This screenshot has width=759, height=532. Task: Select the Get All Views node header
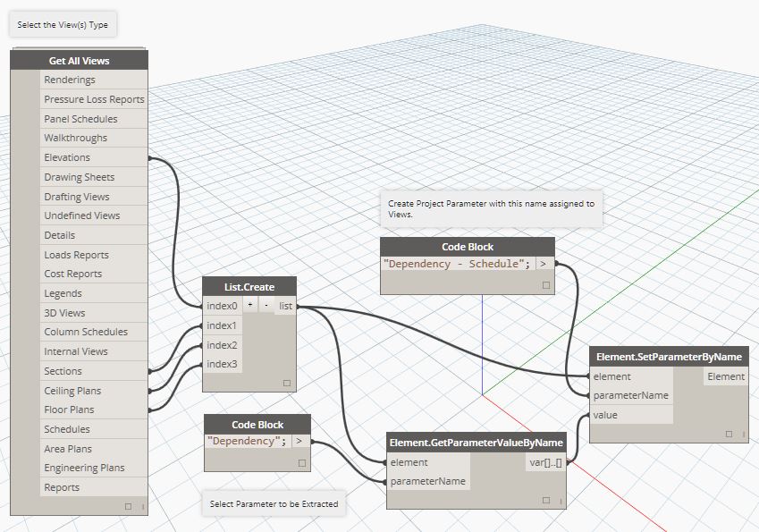tap(79, 61)
